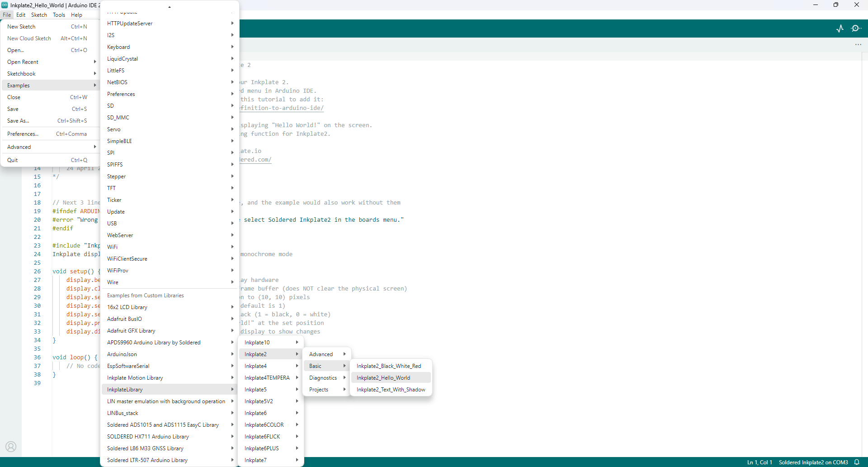The height and width of the screenshot is (467, 868).
Task: Click the scroll-up arrow atop examples list
Action: pos(170,7)
